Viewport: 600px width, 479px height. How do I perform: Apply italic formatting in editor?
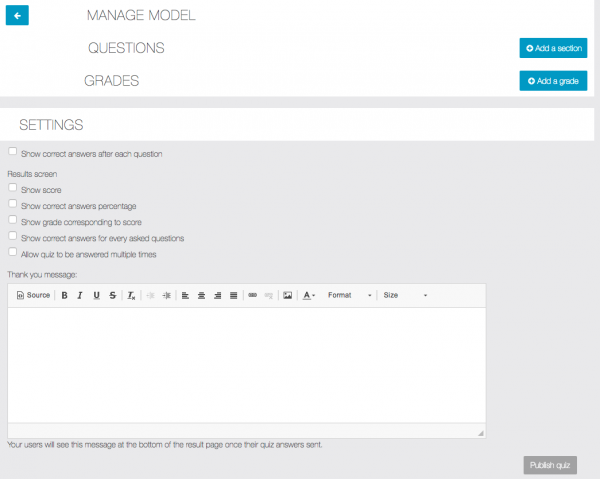tap(80, 295)
